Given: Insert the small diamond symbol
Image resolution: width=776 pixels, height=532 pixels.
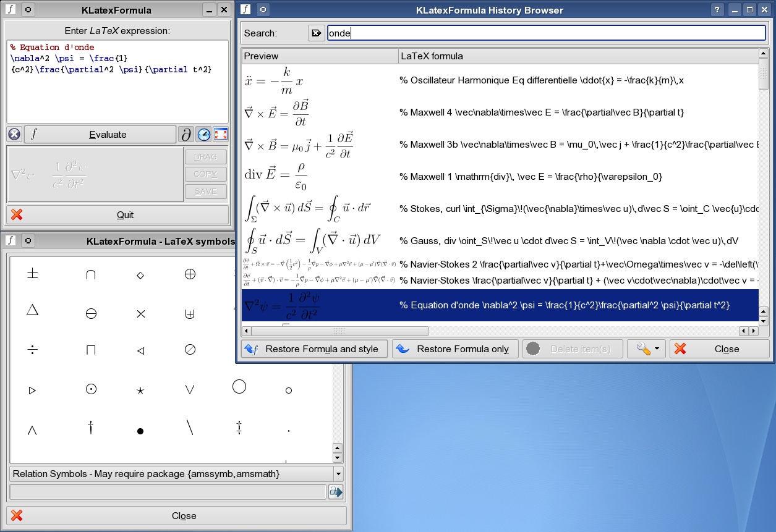Looking at the screenshot, I should point(140,275).
